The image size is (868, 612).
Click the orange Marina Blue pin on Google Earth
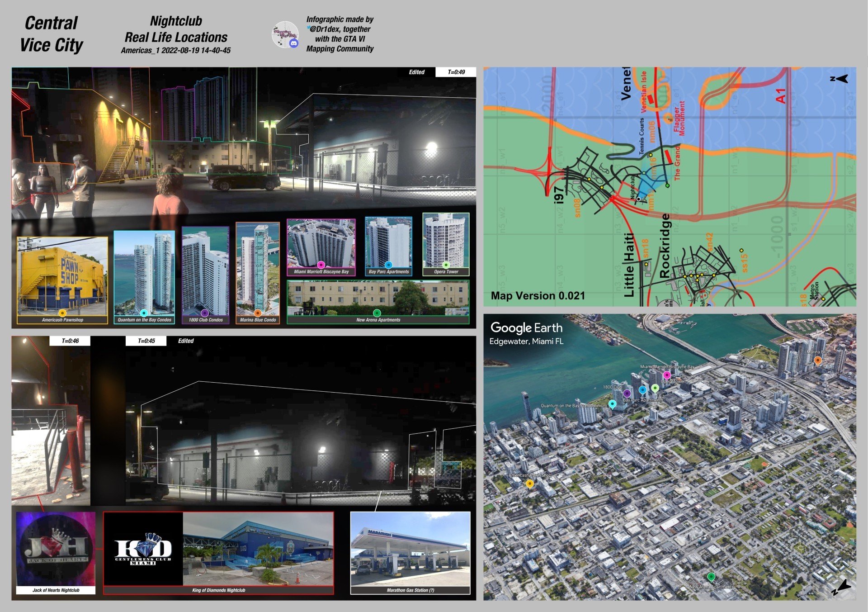[817, 360]
